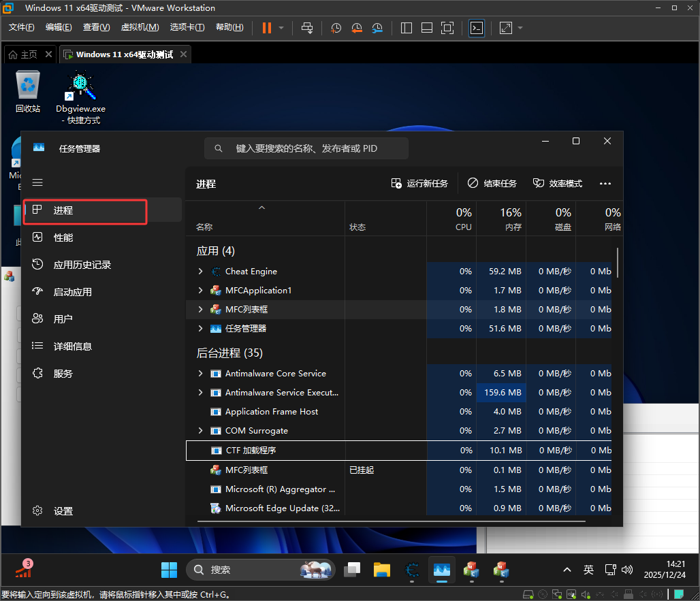Sort processes by the 磁盘 column header
The image size is (700, 601).
click(551, 218)
